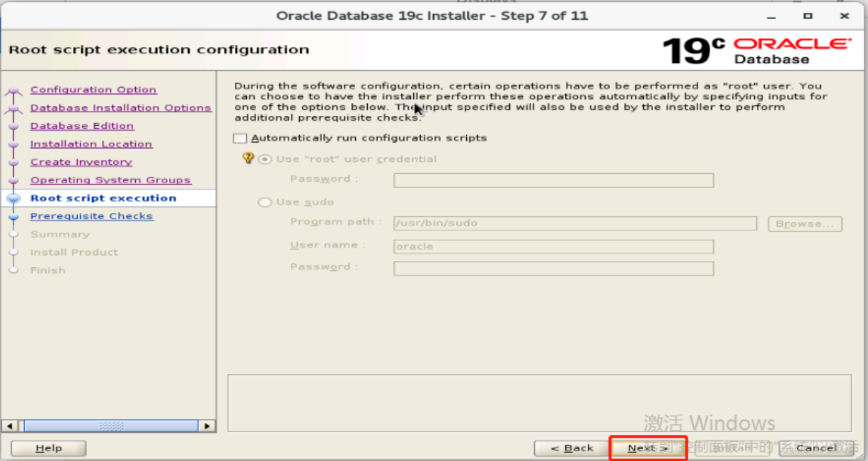Viewport: 868px width, 461px height.
Task: Maximize the installer window
Action: coord(807,16)
